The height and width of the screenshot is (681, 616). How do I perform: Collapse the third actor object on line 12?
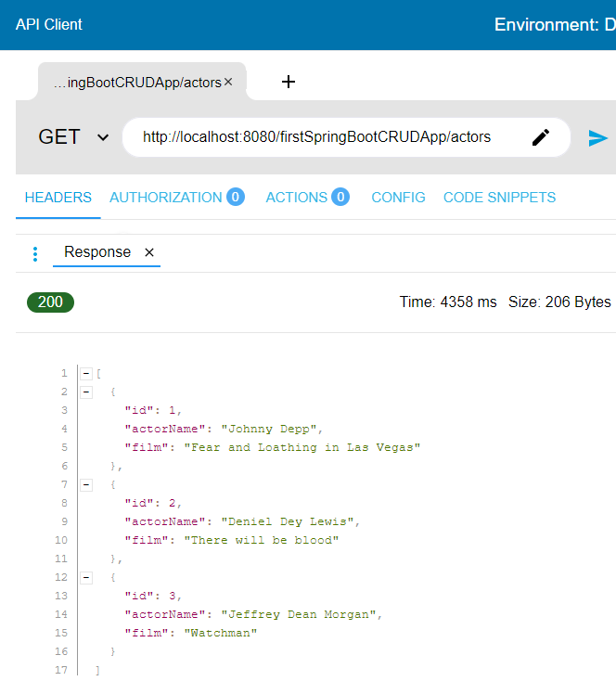86,578
